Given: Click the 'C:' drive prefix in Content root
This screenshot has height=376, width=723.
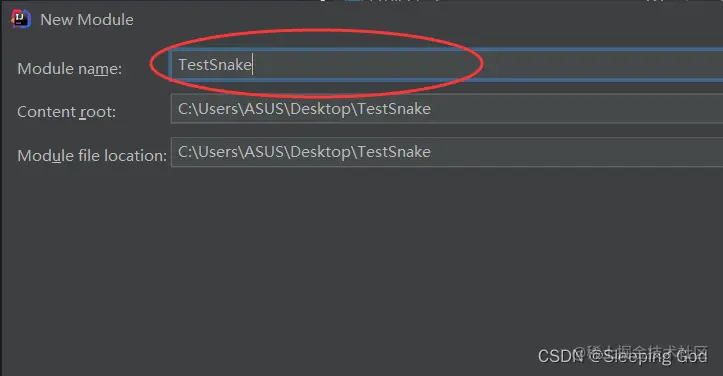Looking at the screenshot, I should click(x=184, y=109).
